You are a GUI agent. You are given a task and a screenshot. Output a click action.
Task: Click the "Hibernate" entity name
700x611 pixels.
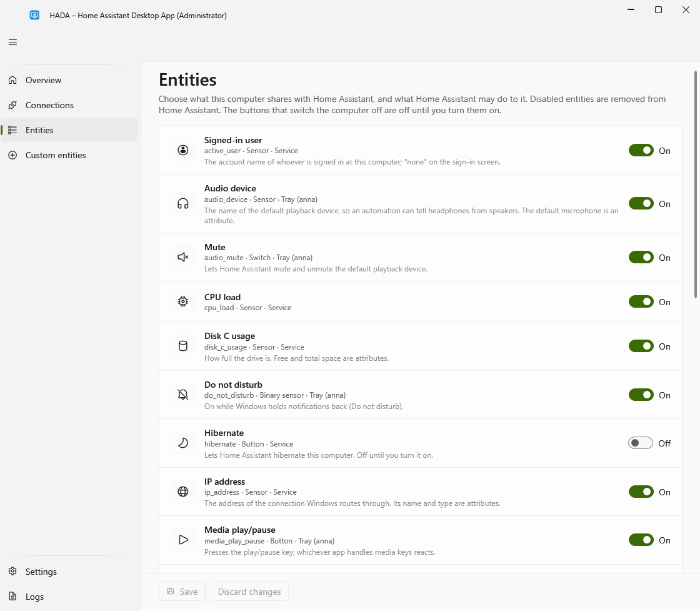click(x=224, y=433)
